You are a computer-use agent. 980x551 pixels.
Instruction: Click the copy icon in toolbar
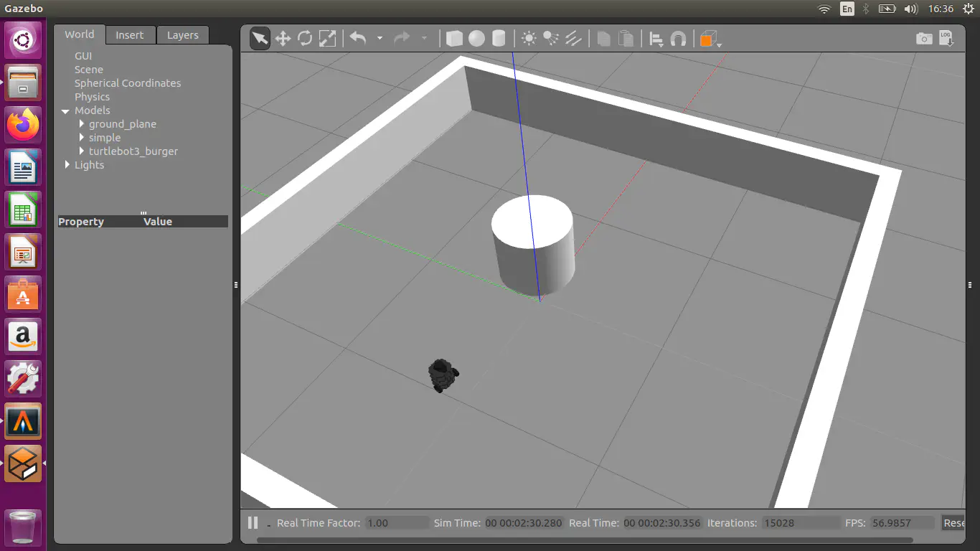pyautogui.click(x=604, y=39)
